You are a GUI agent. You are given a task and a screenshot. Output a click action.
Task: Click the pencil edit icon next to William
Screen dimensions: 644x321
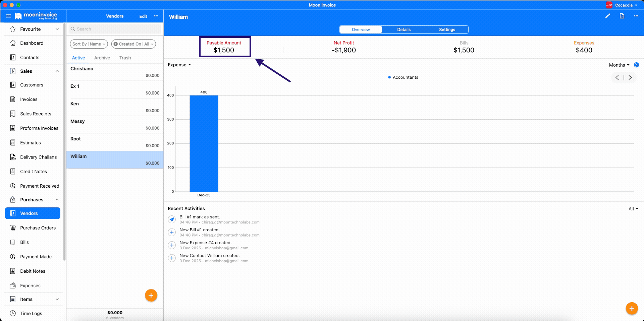pos(608,16)
